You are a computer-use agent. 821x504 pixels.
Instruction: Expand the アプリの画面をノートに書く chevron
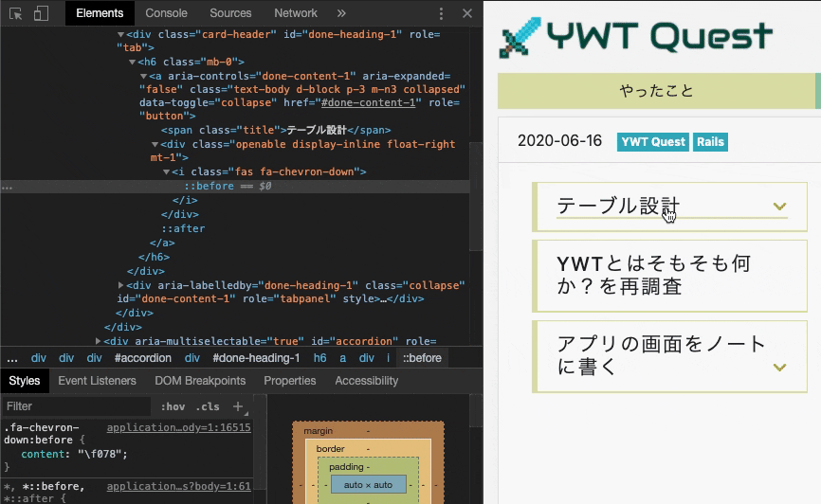click(x=779, y=368)
